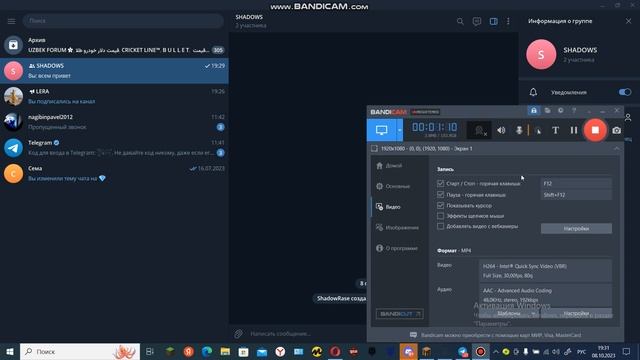
Task: Open Task View on the taskbar
Action: pyautogui.click(x=150, y=351)
